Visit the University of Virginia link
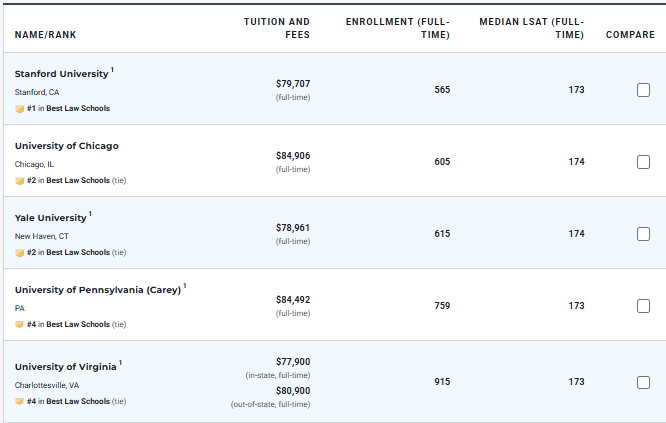 (65, 367)
